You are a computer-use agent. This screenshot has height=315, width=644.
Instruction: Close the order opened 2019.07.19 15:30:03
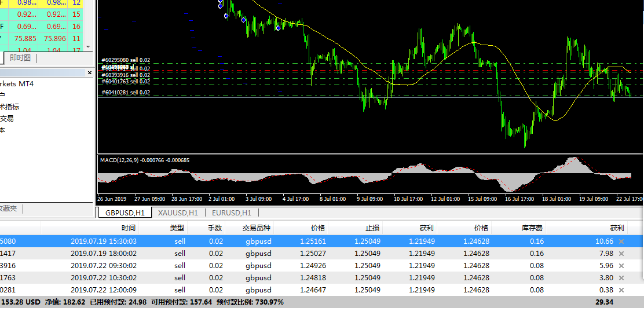[621, 241]
